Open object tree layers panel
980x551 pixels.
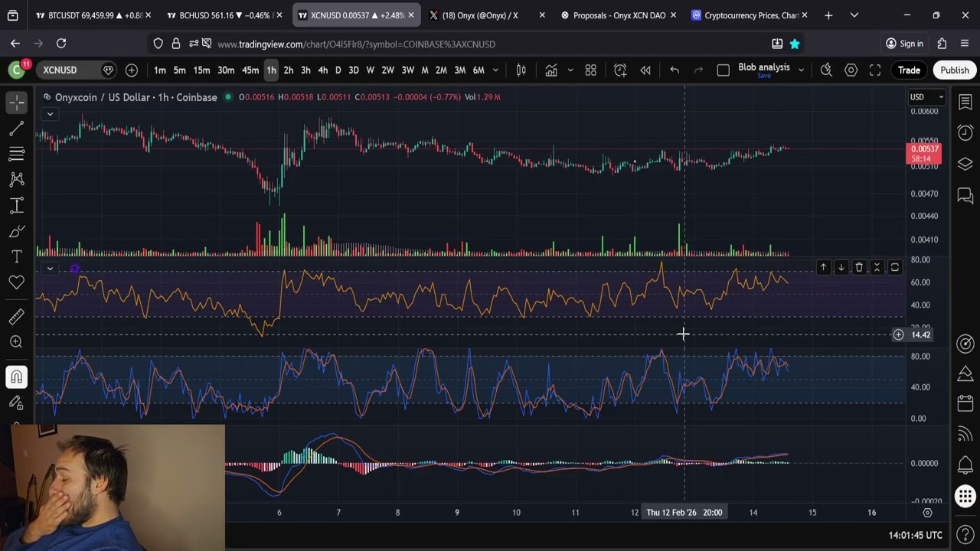[965, 164]
